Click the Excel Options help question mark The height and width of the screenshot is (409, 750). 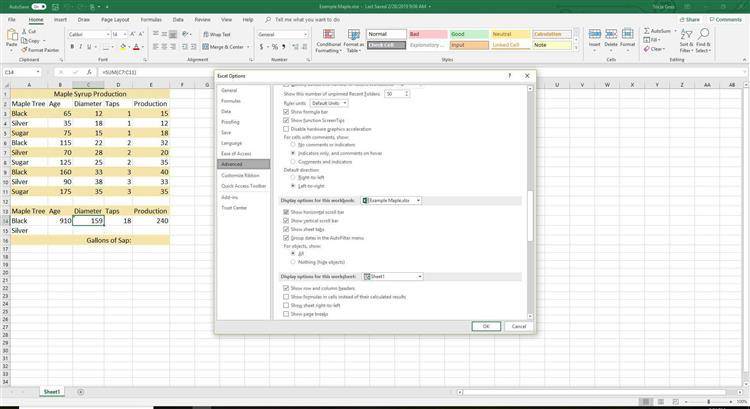tap(509, 76)
